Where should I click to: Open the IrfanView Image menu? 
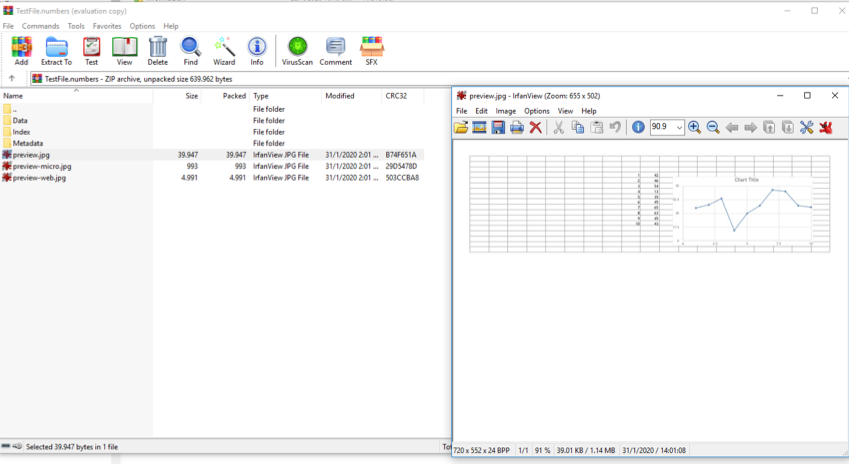(506, 111)
